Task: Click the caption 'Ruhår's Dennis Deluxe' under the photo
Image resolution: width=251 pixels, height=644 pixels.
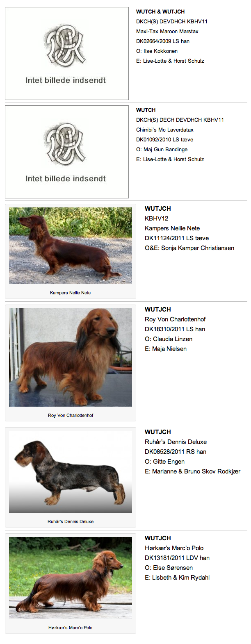Action: coord(71,521)
